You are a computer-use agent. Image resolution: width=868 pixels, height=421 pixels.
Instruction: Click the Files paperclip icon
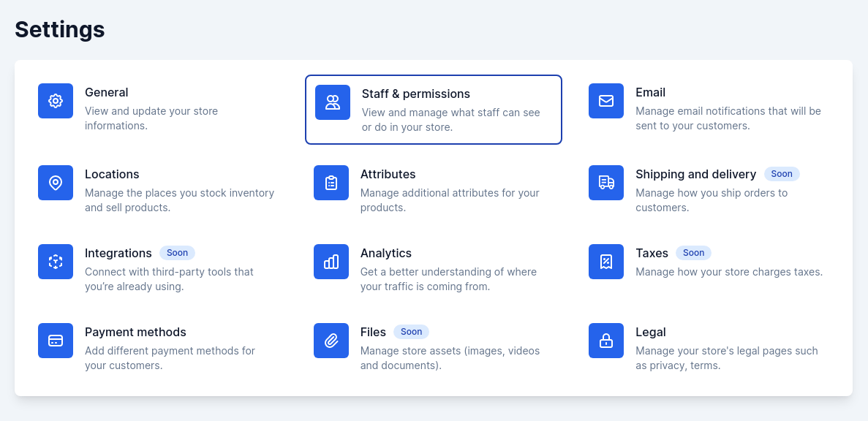[331, 341]
